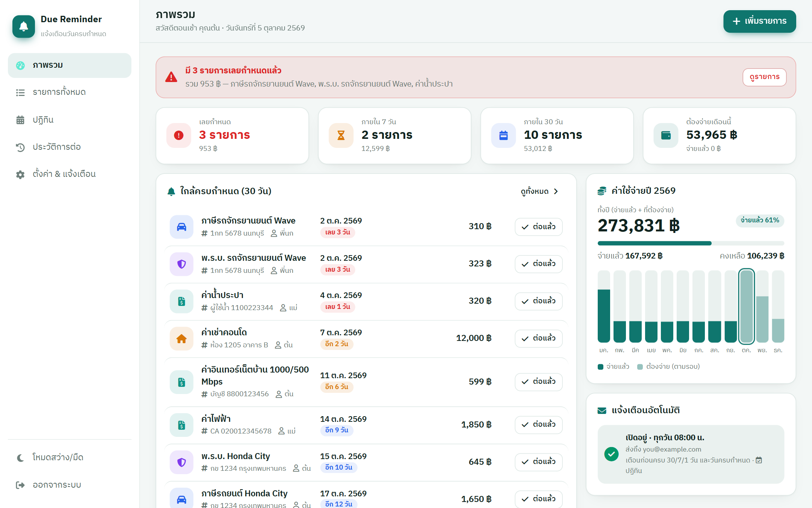Screen dimensions: 812x508
Task: Click the ต้องจ่าย (ตามรอบ) legend swatch
Action: pos(640,367)
